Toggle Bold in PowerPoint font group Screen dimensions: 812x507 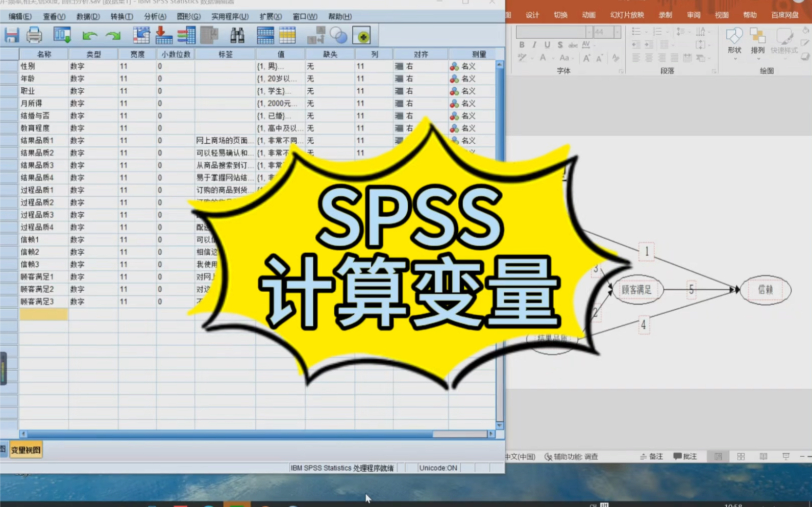click(522, 45)
